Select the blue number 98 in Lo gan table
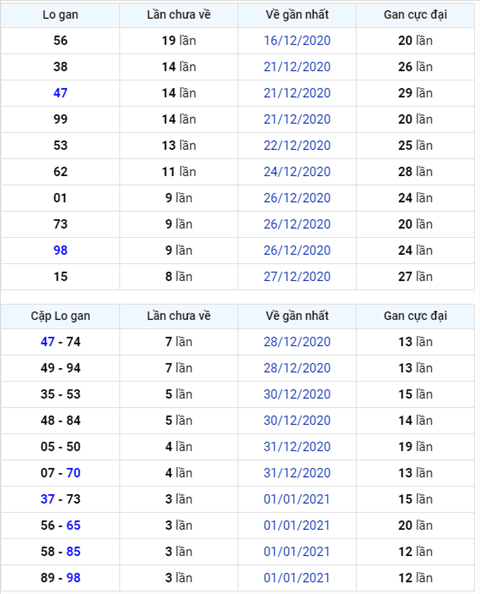The image size is (480, 594). click(x=60, y=250)
